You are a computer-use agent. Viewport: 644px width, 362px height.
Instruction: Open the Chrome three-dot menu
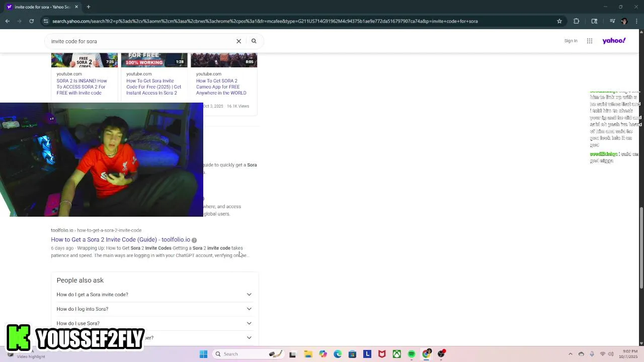click(x=636, y=21)
